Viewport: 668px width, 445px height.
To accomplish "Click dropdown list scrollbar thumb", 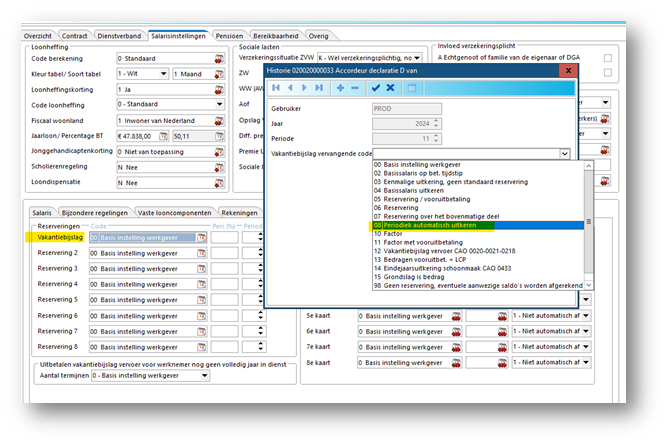I will [588, 221].
